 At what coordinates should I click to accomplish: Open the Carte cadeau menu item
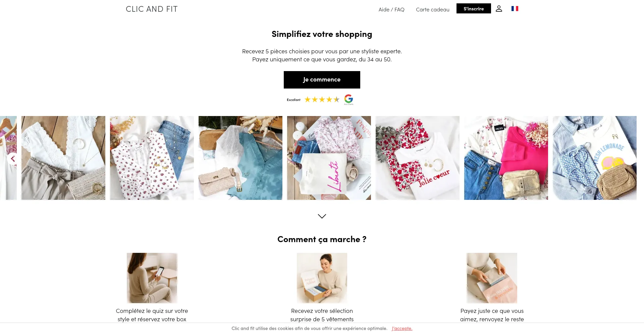pos(433,9)
